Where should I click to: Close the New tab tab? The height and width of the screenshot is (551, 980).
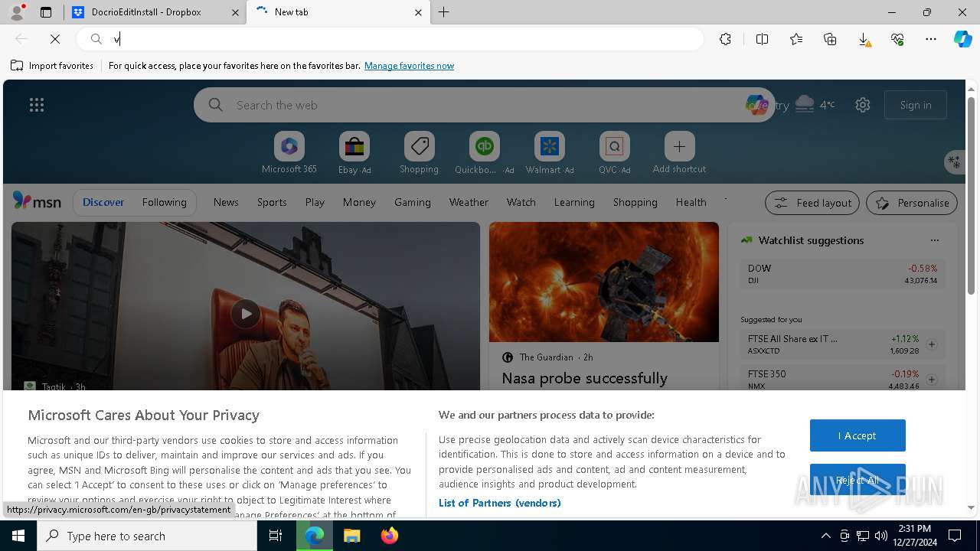[x=418, y=12]
